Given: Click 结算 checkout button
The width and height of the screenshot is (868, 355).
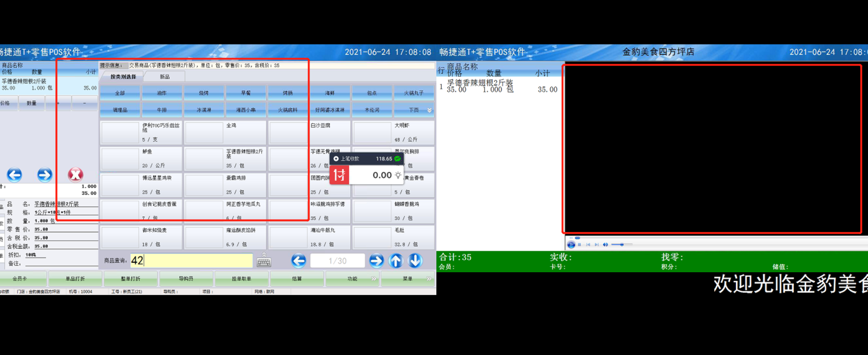Looking at the screenshot, I should pyautogui.click(x=297, y=279).
